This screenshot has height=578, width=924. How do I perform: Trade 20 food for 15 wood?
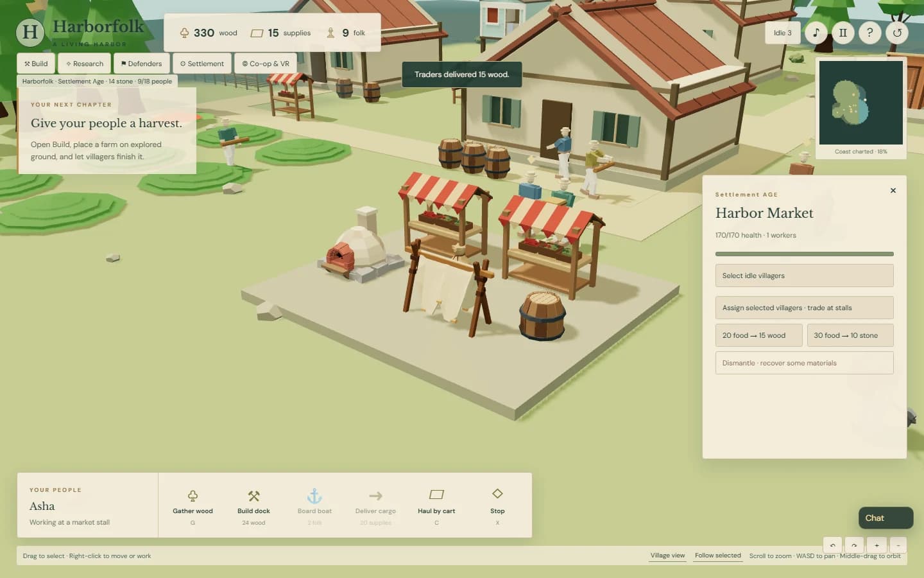tap(759, 335)
